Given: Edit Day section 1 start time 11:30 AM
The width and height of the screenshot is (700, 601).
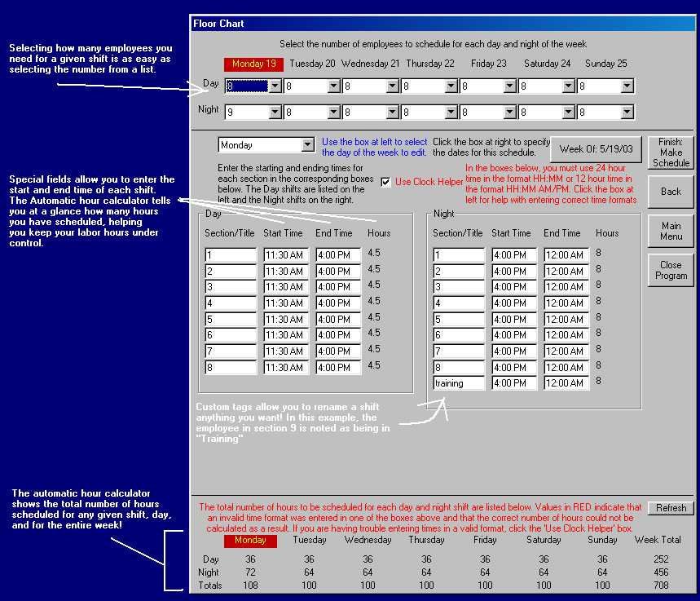Looking at the screenshot, I should pyautogui.click(x=286, y=254).
